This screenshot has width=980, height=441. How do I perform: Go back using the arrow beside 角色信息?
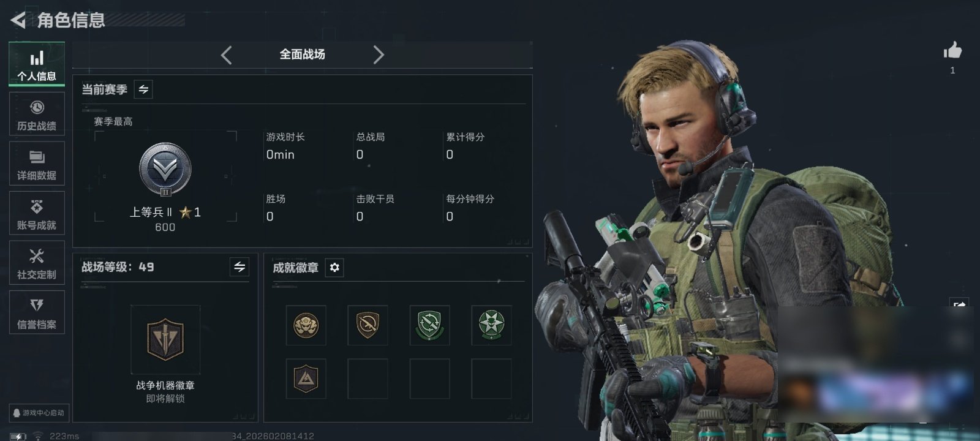coord(18,20)
